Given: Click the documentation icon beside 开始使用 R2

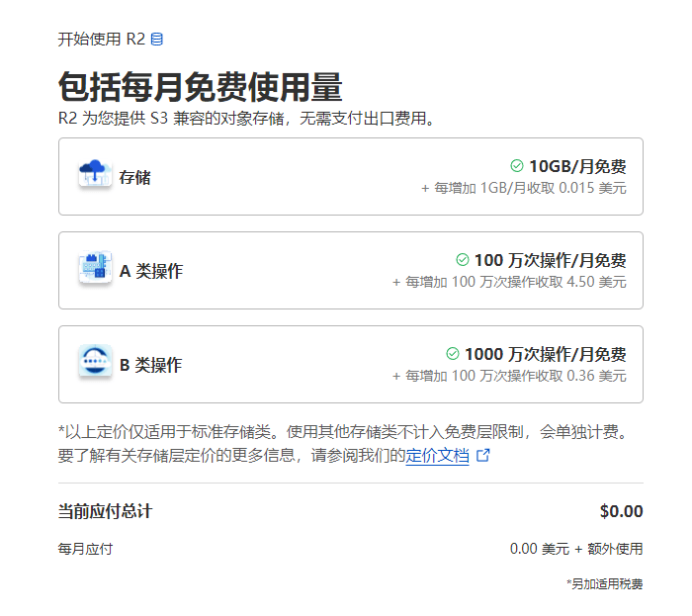Looking at the screenshot, I should click(x=157, y=40).
